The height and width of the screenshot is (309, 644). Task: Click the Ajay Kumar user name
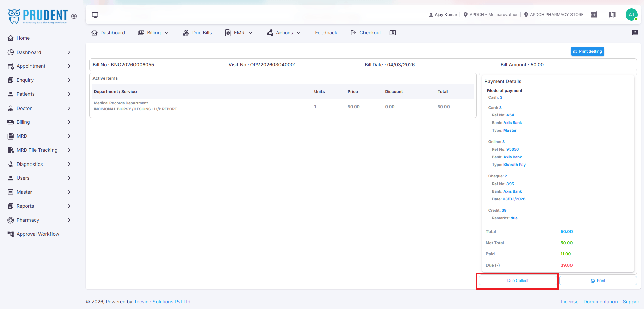(446, 15)
